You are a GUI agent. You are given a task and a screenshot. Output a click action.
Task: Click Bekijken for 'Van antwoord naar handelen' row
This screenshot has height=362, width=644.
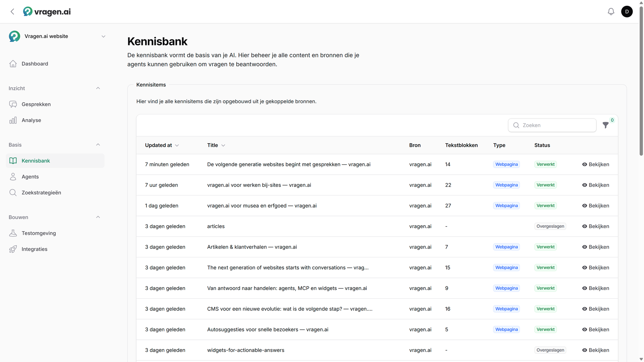(x=595, y=288)
